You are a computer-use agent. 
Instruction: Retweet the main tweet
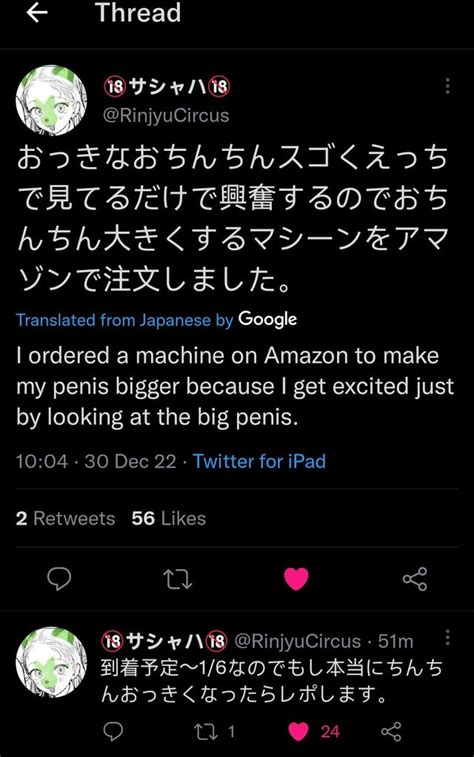coord(178,579)
